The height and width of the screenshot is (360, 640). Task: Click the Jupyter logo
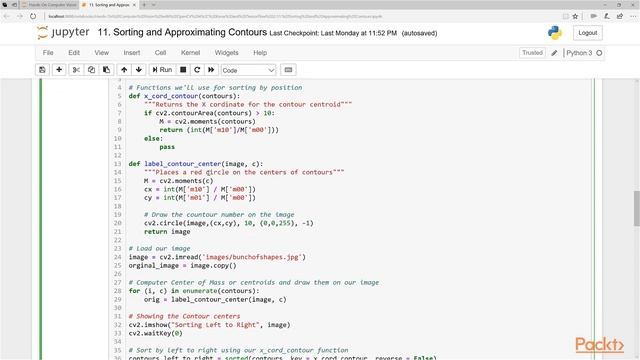(63, 33)
